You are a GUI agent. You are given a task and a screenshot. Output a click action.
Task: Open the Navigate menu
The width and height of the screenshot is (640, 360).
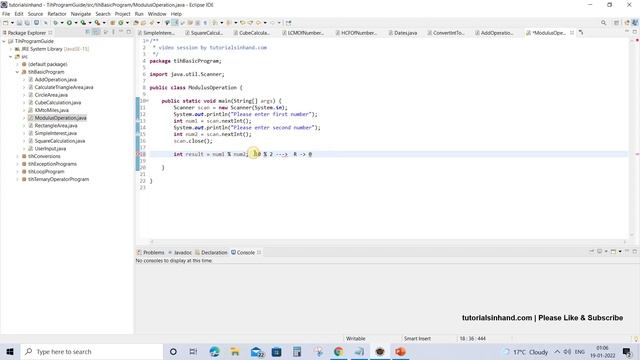click(81, 13)
